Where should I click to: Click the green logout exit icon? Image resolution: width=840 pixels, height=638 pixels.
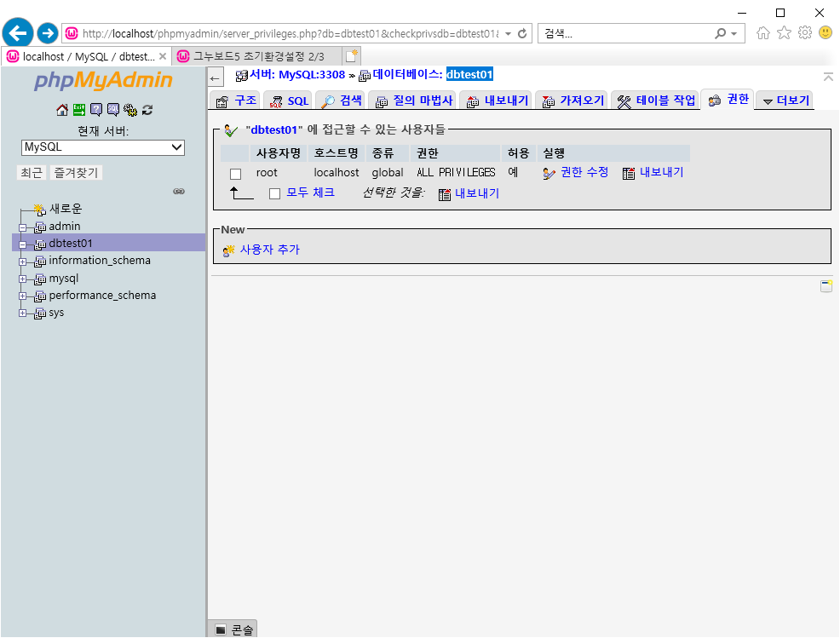(79, 110)
